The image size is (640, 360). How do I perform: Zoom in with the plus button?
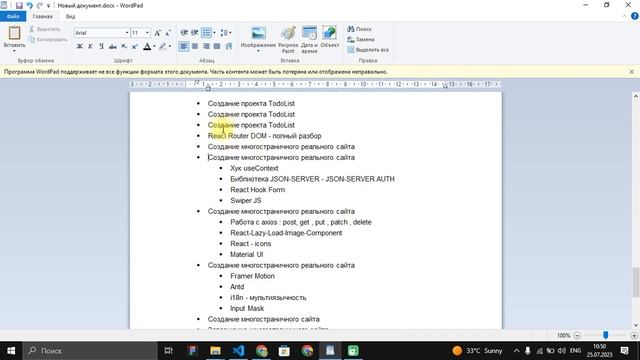pyautogui.click(x=634, y=336)
